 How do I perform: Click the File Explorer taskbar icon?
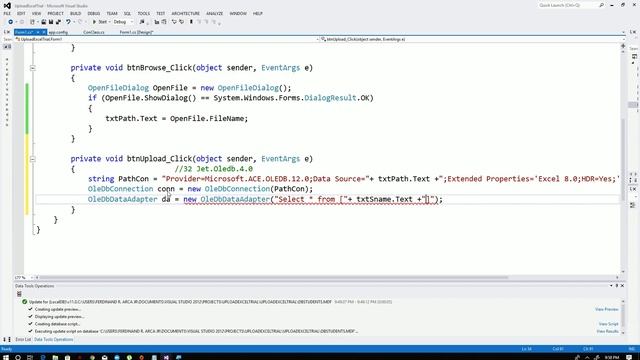tap(55, 357)
